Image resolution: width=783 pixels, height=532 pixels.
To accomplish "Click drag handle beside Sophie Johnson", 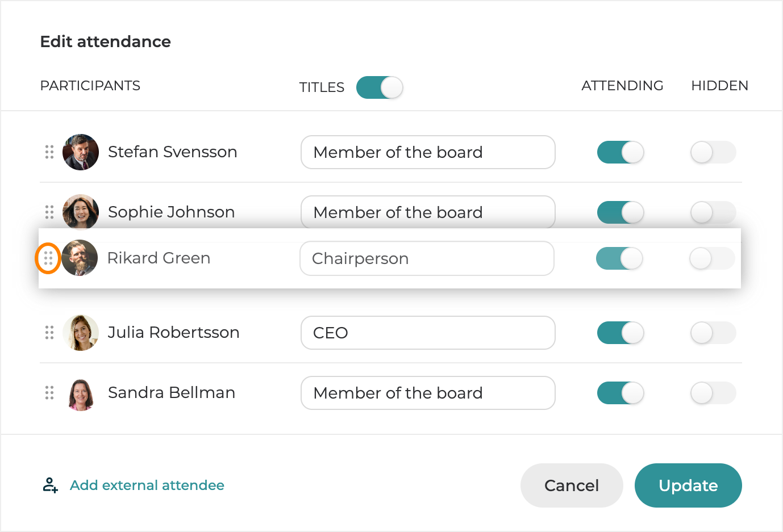I will click(49, 212).
